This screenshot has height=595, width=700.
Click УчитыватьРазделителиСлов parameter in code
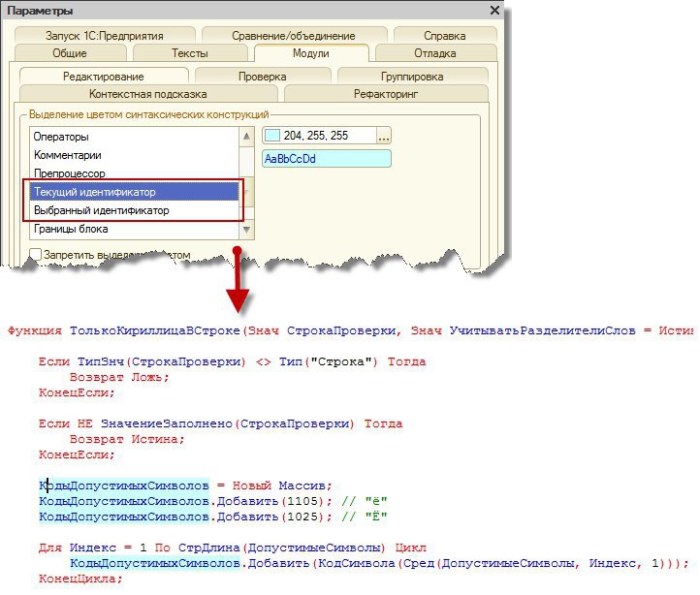[x=542, y=330]
